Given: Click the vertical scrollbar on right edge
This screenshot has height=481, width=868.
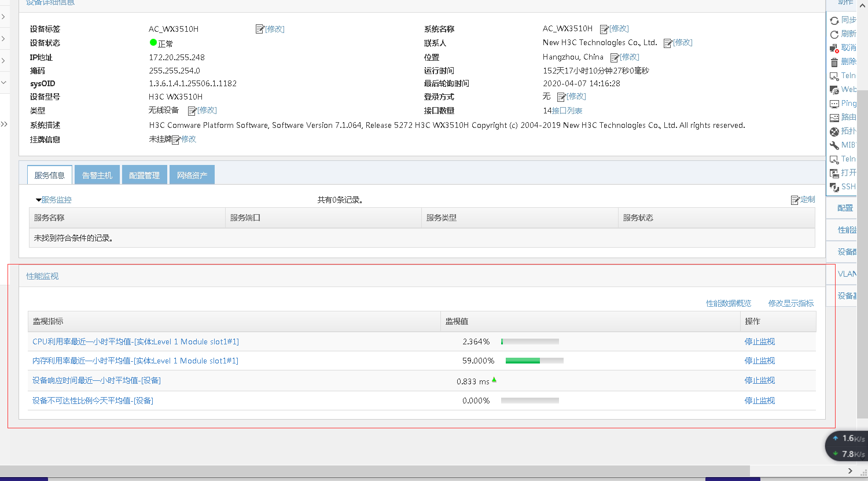Looking at the screenshot, I should pyautogui.click(x=863, y=254).
